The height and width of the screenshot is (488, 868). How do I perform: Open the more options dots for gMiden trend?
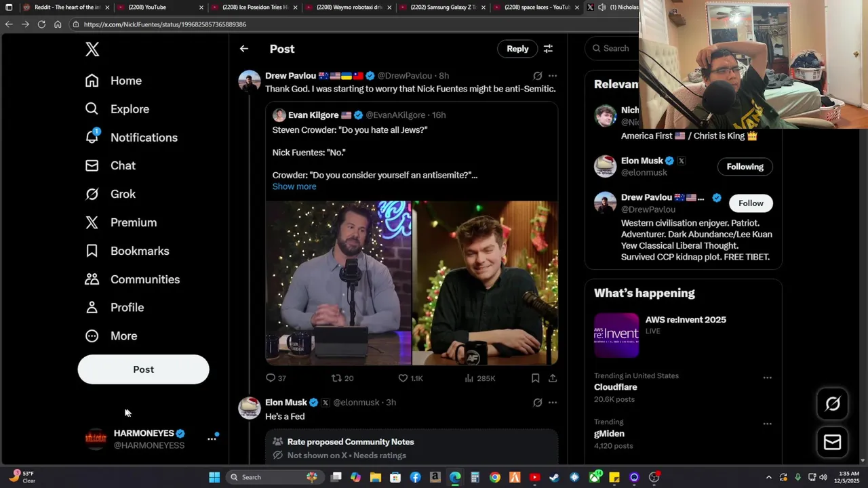coord(767,424)
